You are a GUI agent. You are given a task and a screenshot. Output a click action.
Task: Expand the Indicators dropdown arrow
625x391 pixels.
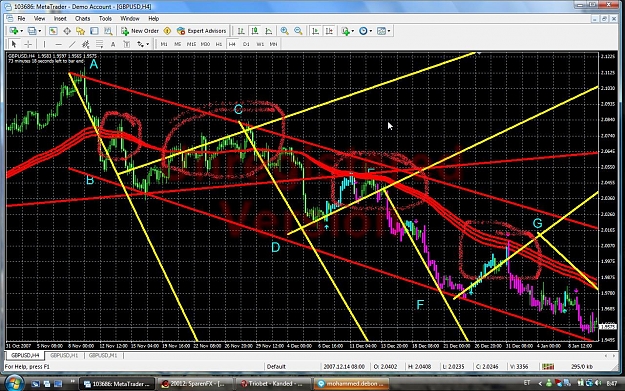pos(352,31)
